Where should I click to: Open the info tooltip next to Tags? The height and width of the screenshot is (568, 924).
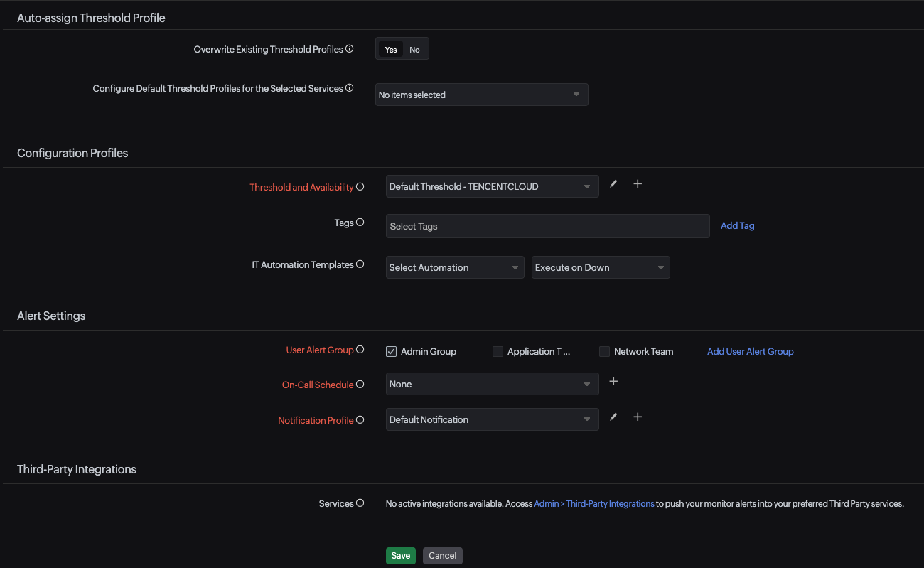(361, 222)
